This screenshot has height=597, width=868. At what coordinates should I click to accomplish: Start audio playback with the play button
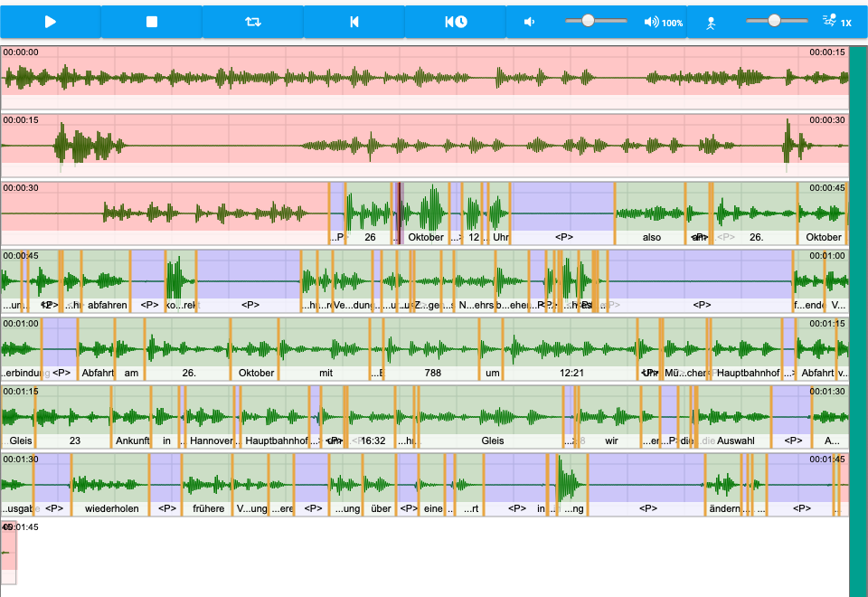point(51,22)
